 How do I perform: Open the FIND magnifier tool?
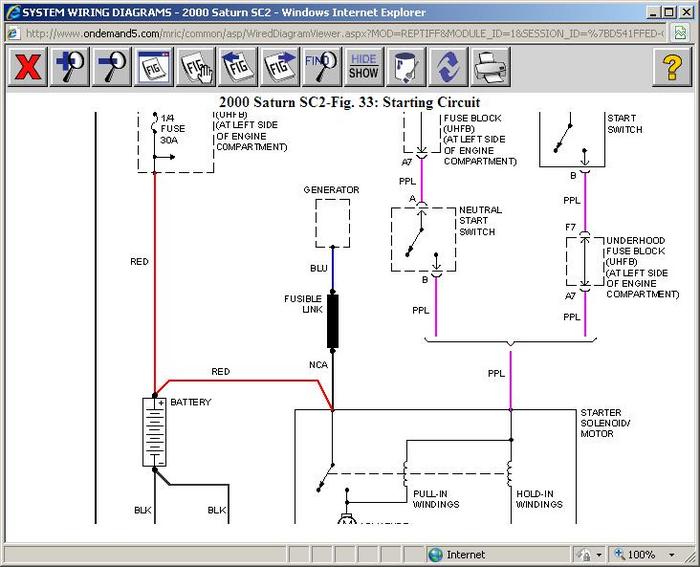(x=322, y=67)
